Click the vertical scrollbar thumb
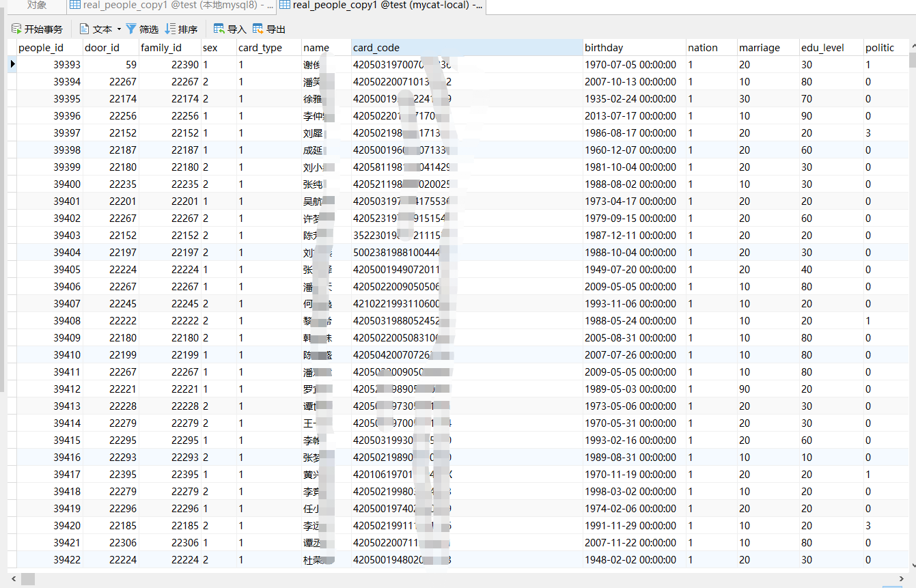The height and width of the screenshot is (588, 916). click(x=913, y=59)
